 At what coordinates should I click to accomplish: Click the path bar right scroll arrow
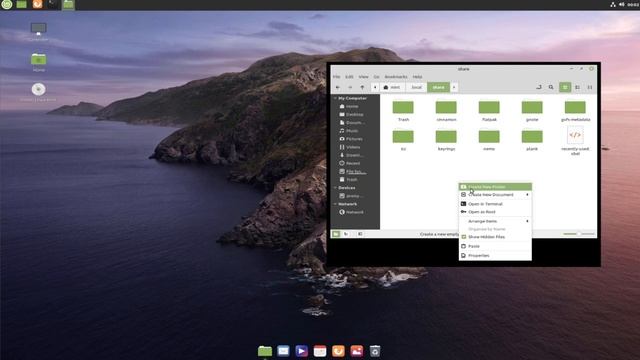pyautogui.click(x=454, y=87)
